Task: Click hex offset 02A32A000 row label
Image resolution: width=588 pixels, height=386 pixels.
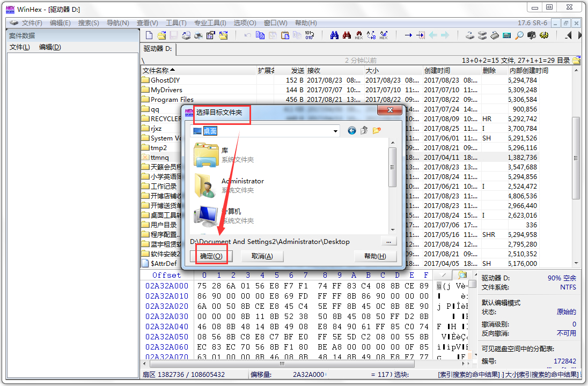Action: pyautogui.click(x=167, y=286)
